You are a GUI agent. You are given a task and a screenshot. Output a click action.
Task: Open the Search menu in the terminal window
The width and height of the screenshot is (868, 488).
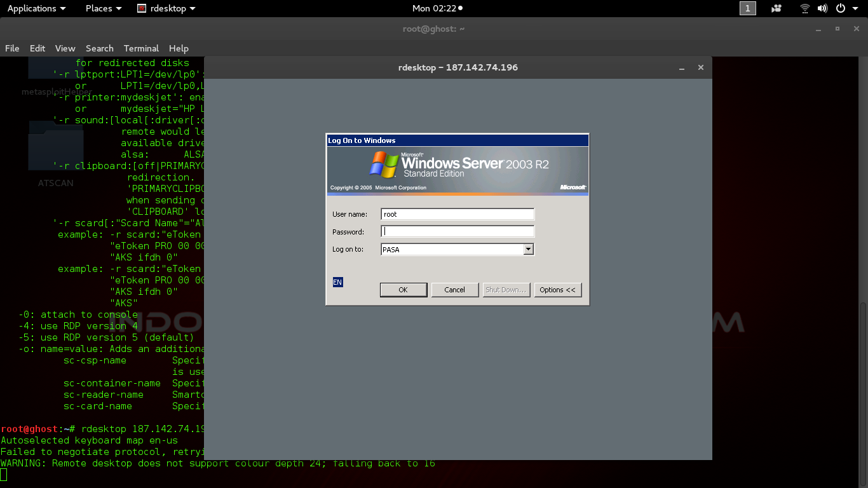point(99,48)
